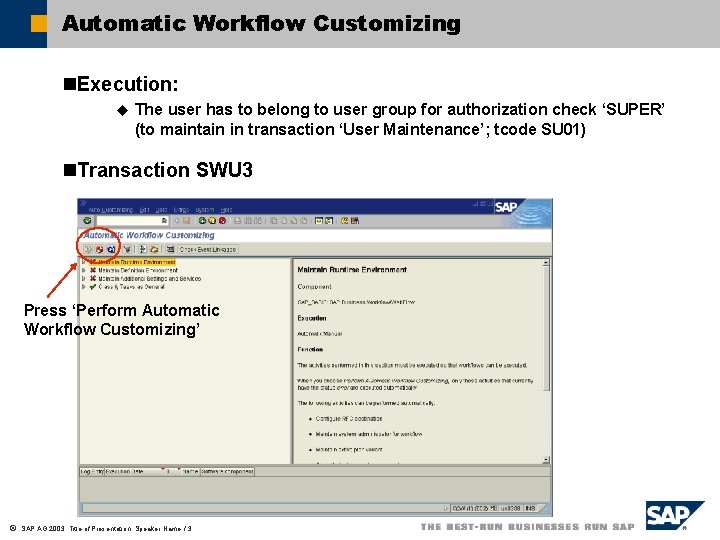Viewport: 720px width, 540px height.
Task: Click the Last Page icon
Action: click(304, 221)
